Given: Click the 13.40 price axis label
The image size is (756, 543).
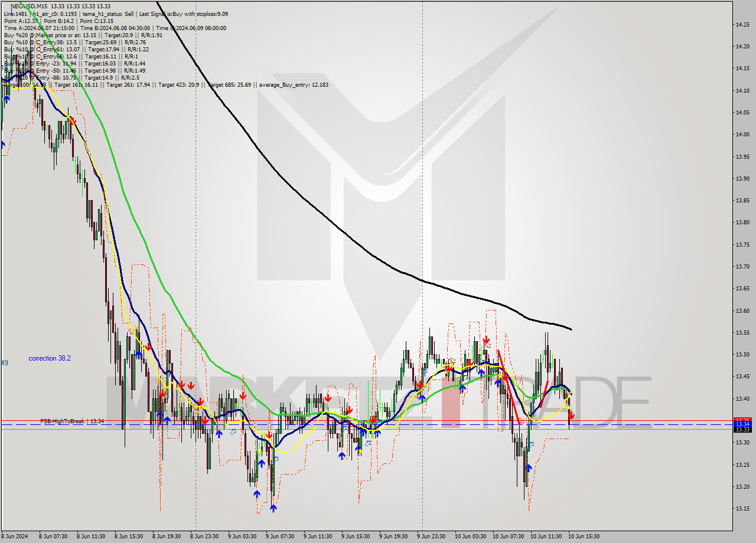Looking at the screenshot, I should tap(743, 399).
